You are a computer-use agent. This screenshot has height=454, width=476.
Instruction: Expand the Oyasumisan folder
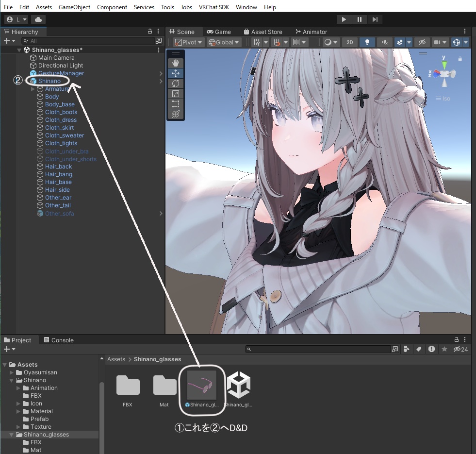[12, 372]
